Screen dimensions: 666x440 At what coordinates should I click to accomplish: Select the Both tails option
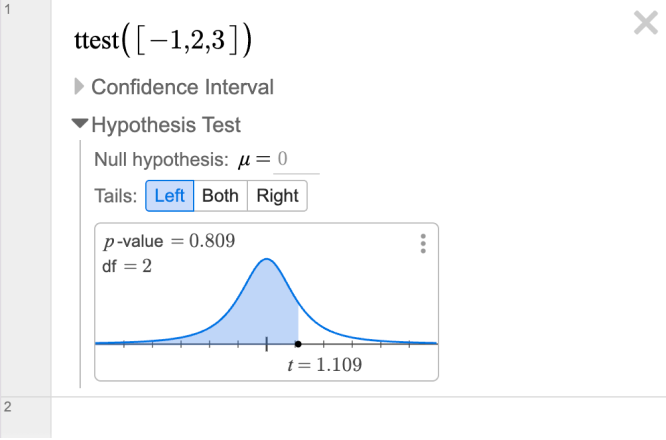pos(220,196)
